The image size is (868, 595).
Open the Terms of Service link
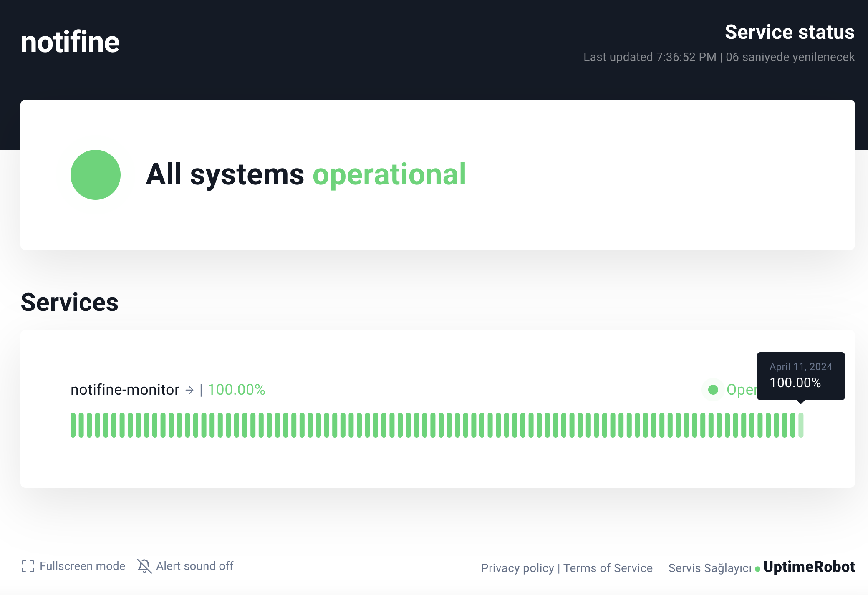tap(608, 568)
